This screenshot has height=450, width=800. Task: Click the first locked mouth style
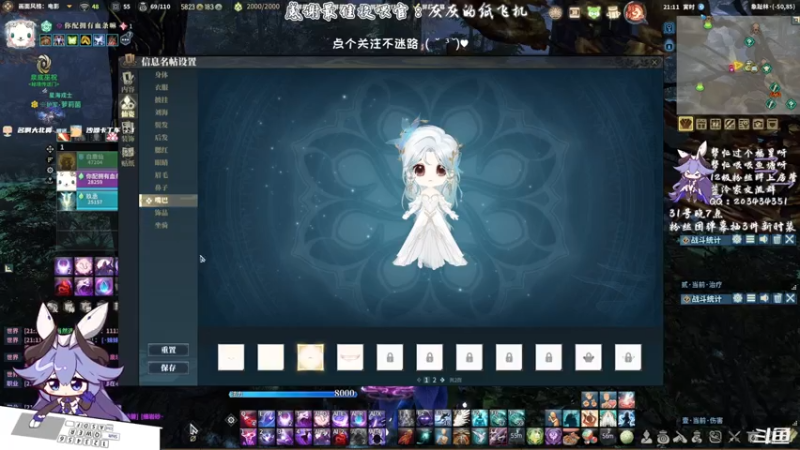click(x=390, y=357)
